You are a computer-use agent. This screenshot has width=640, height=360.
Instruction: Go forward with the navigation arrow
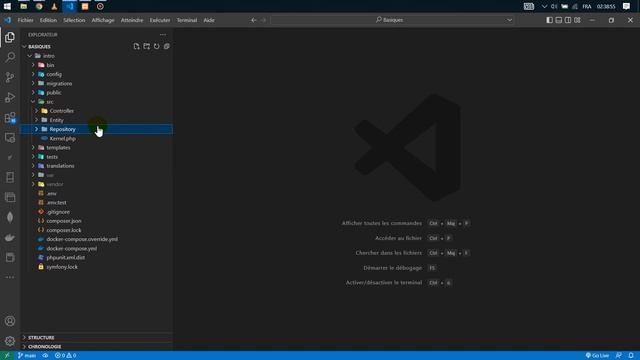(263, 20)
